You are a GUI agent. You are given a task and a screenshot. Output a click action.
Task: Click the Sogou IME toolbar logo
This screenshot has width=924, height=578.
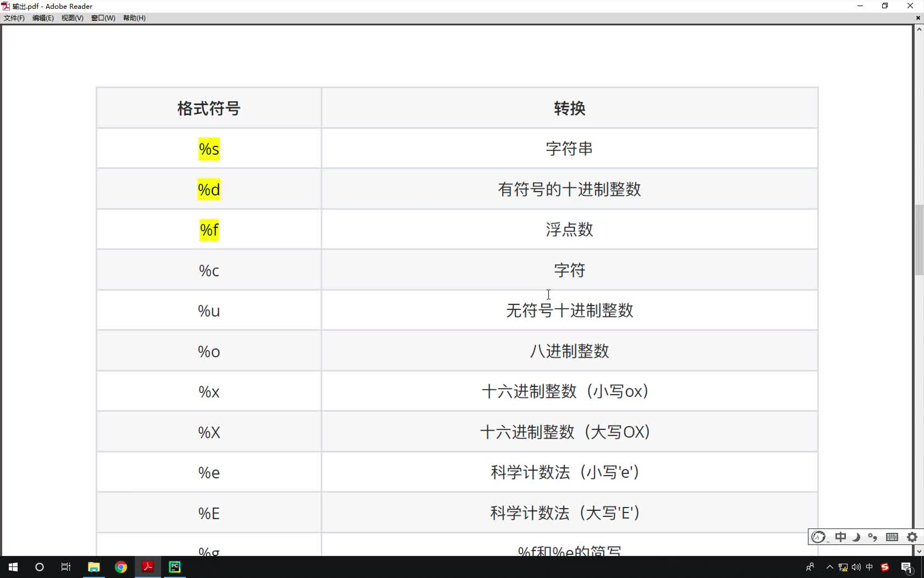(x=819, y=537)
